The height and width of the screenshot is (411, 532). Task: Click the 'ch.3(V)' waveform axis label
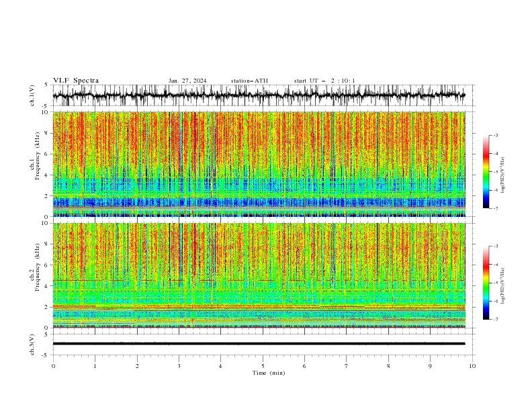coord(32,345)
